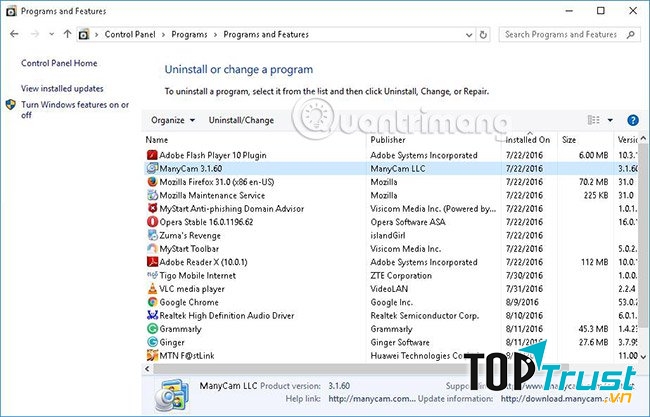Select the Adobe Reader X icon

152,262
